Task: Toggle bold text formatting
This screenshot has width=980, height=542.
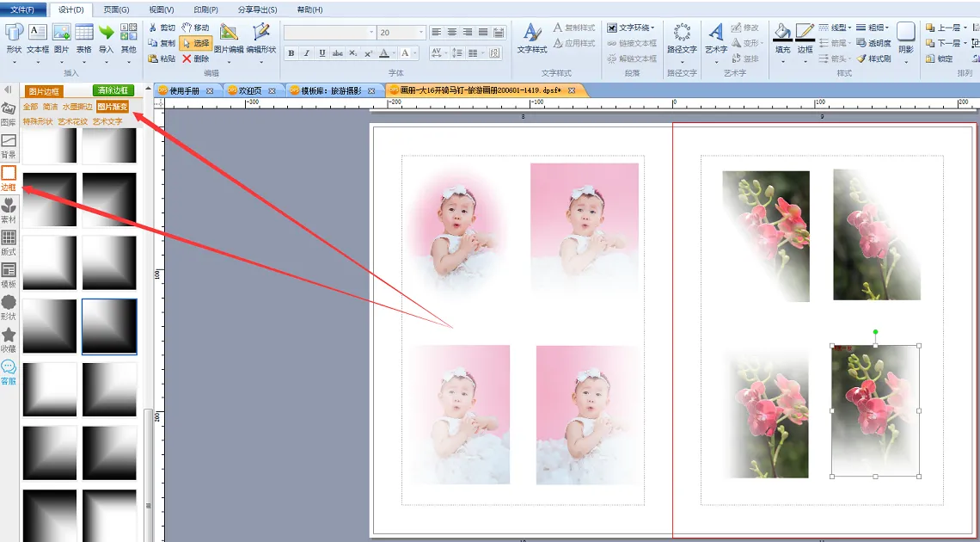Action: click(x=291, y=53)
